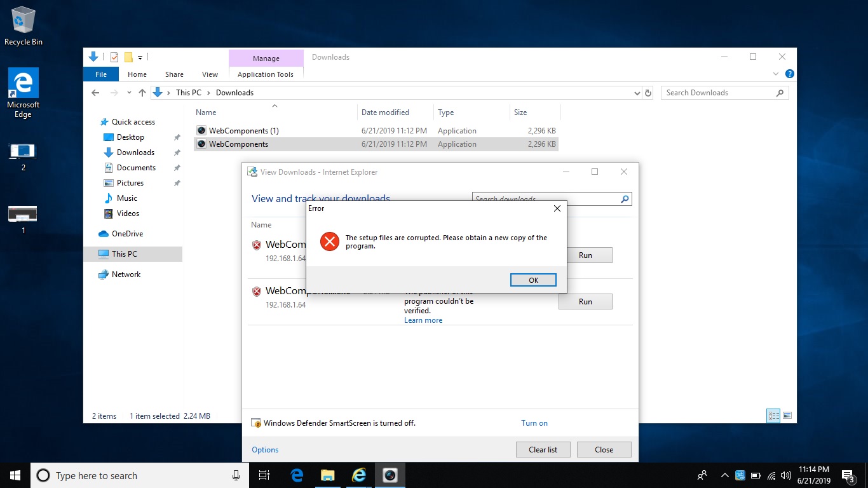The image size is (868, 488).
Task: Click the Properties checkmark icon in title bar
Action: pyautogui.click(x=114, y=57)
